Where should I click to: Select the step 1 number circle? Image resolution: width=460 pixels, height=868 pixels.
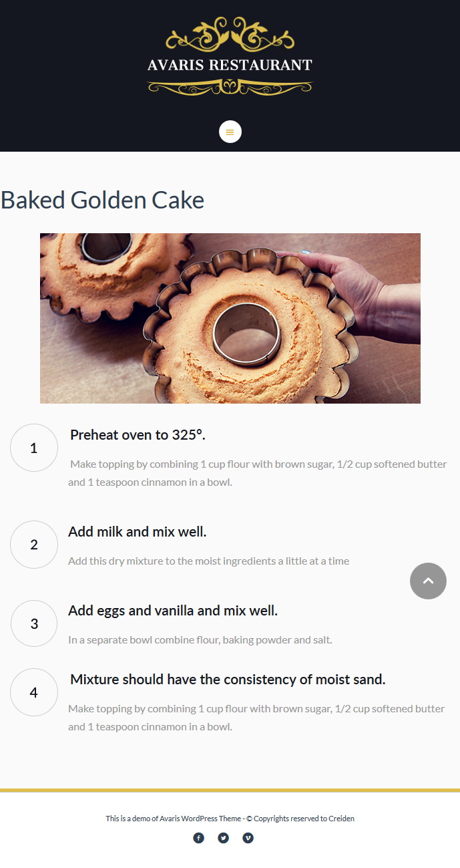(x=34, y=448)
